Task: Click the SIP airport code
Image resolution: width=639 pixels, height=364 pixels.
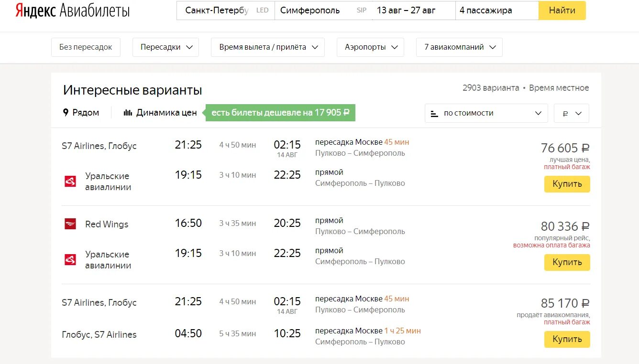Action: [x=362, y=11]
